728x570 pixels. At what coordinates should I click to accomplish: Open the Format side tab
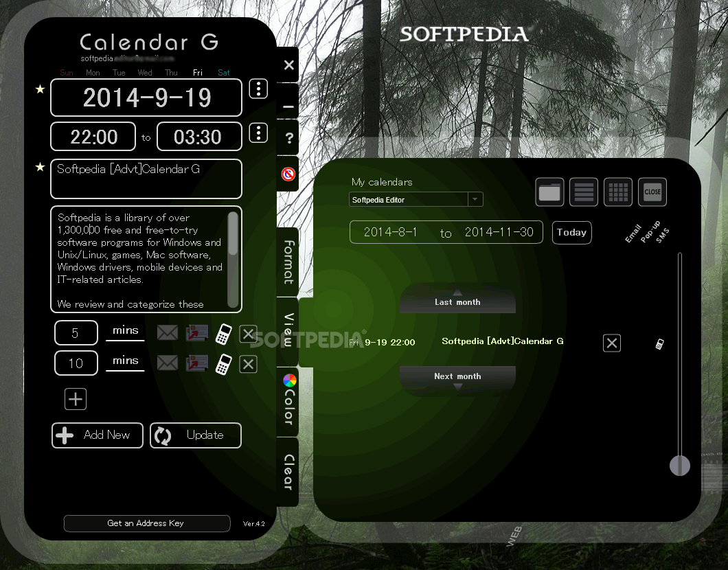tap(288, 262)
